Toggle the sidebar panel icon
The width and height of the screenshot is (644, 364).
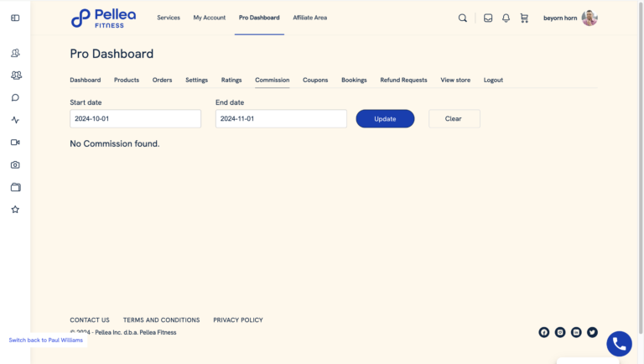[15, 18]
